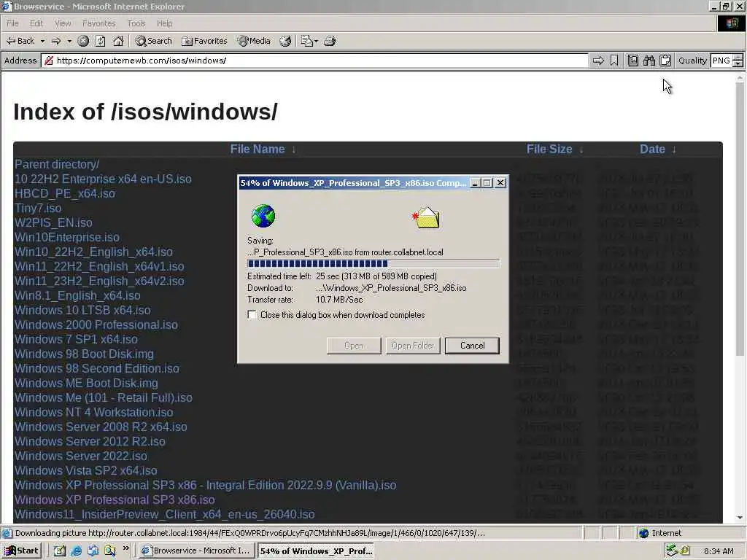Image resolution: width=747 pixels, height=560 pixels.
Task: Launch Internet Explorer from quick launch
Action: (x=76, y=551)
